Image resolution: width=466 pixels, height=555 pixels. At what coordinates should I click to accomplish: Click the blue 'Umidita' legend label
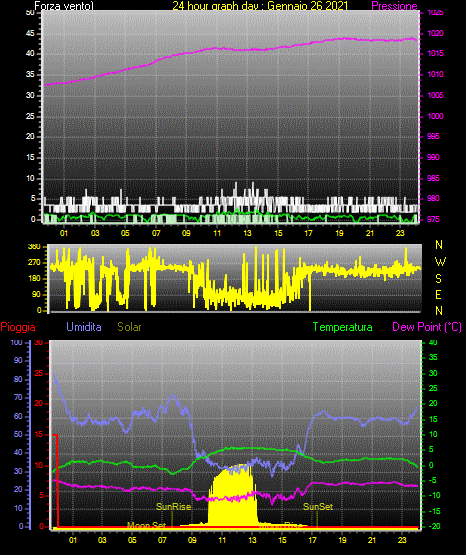click(84, 327)
